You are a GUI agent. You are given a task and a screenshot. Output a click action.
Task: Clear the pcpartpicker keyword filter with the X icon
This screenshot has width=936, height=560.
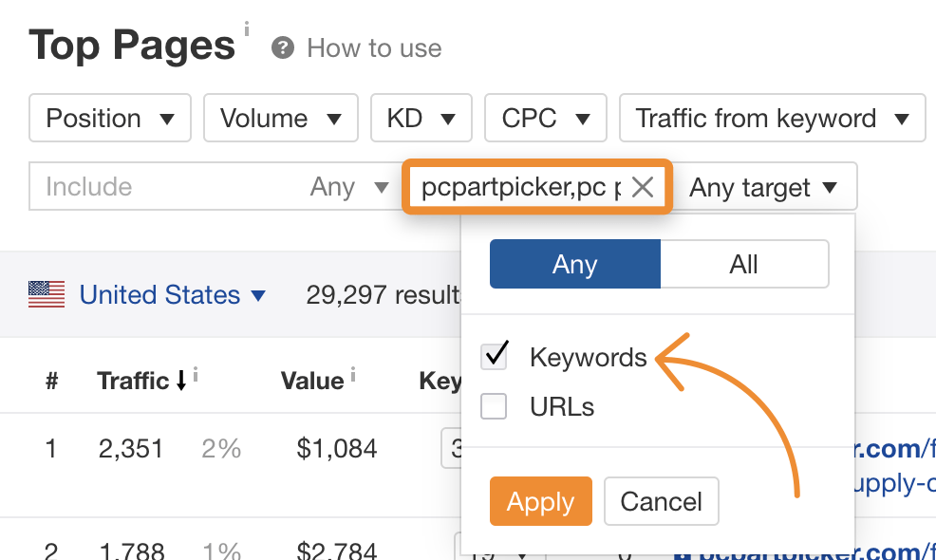coord(643,186)
